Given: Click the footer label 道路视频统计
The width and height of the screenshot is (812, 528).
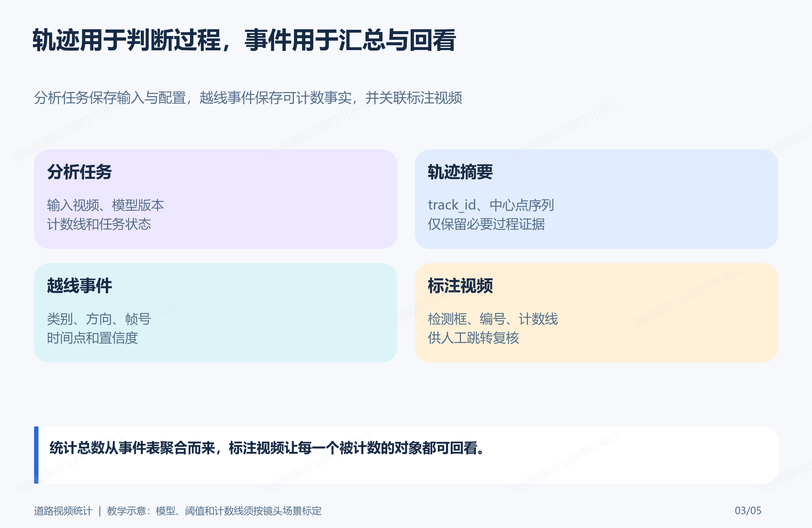Looking at the screenshot, I should tap(63, 511).
